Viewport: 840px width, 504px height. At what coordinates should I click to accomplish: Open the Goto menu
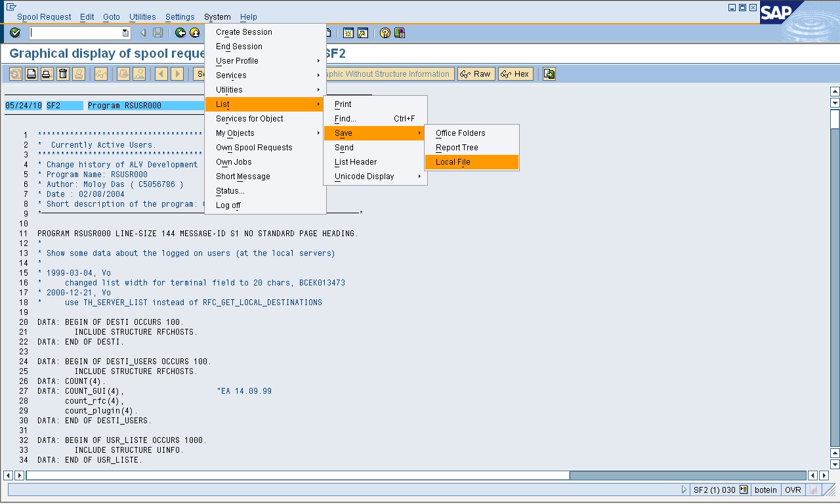[112, 17]
